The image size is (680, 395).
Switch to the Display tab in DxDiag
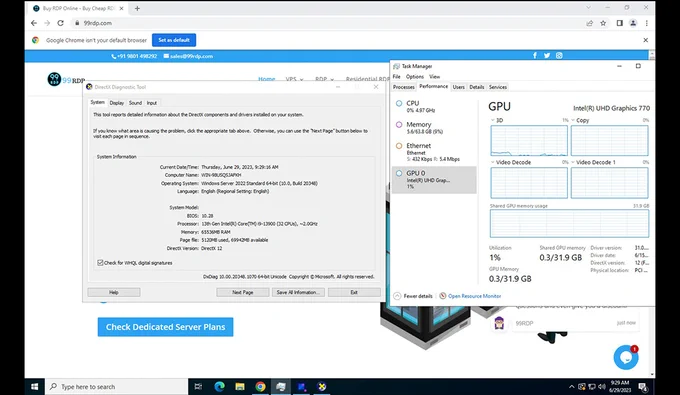click(x=116, y=103)
